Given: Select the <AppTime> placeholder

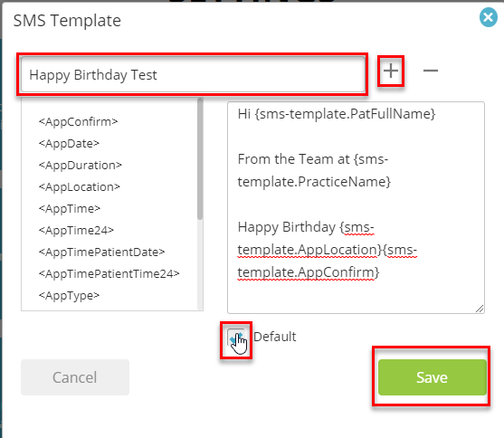Looking at the screenshot, I should click(69, 208).
